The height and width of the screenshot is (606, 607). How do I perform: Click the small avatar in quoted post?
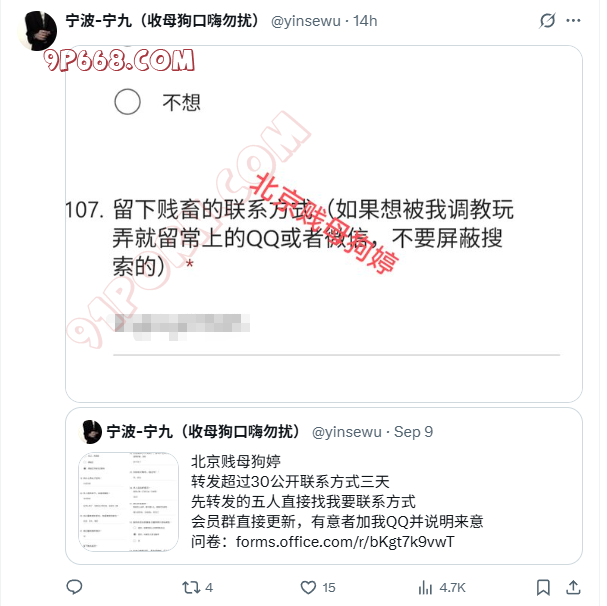[x=91, y=432]
